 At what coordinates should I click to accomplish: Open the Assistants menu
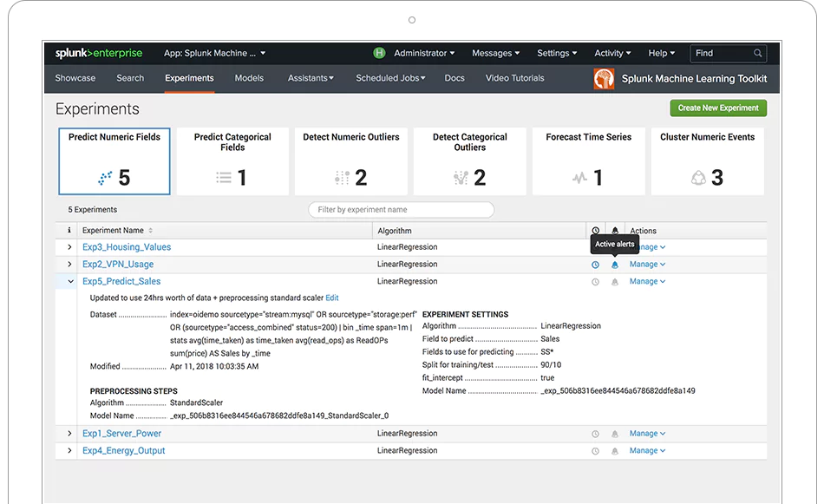311,78
